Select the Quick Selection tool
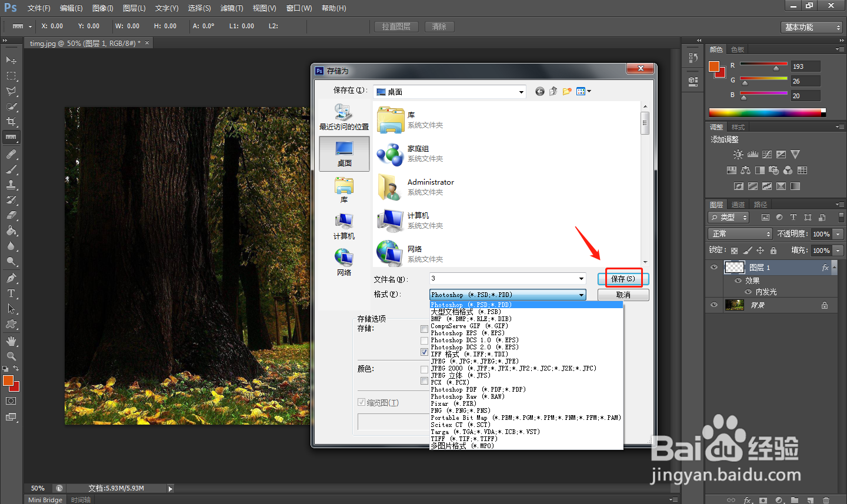The height and width of the screenshot is (504, 847). (11, 106)
